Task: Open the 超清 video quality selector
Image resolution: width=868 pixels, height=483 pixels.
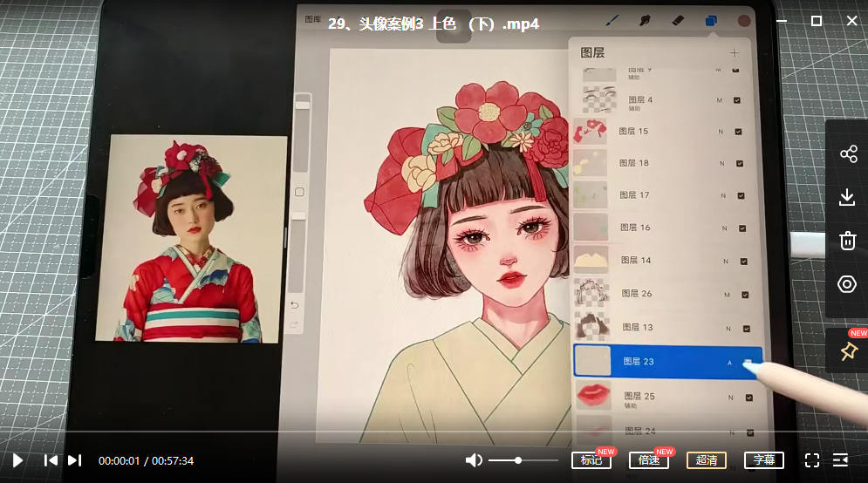Action: [x=707, y=460]
